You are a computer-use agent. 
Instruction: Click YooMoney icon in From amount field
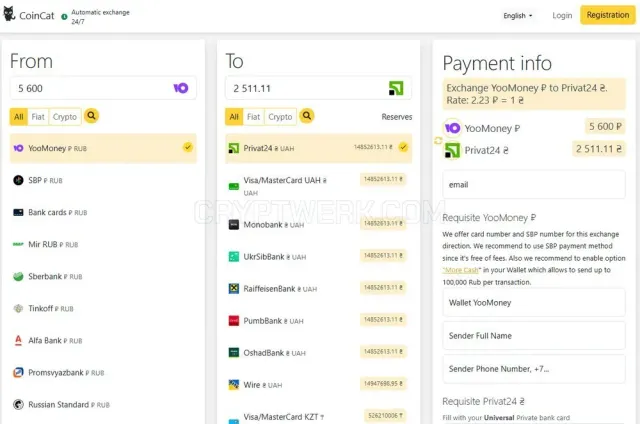coord(181,88)
